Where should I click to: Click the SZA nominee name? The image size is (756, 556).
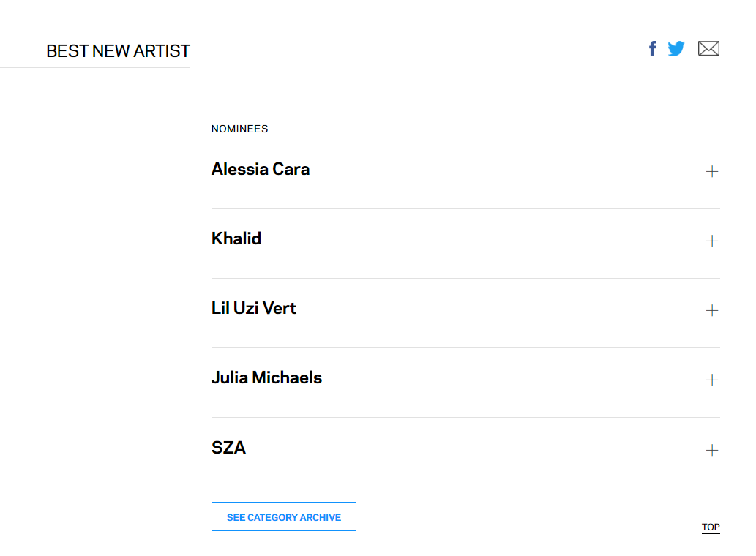tap(228, 448)
